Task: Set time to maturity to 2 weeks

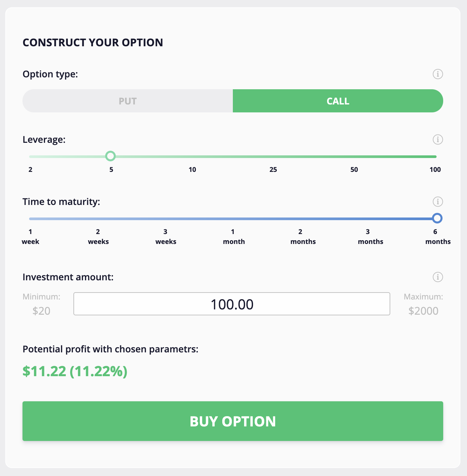Action: [x=98, y=219]
